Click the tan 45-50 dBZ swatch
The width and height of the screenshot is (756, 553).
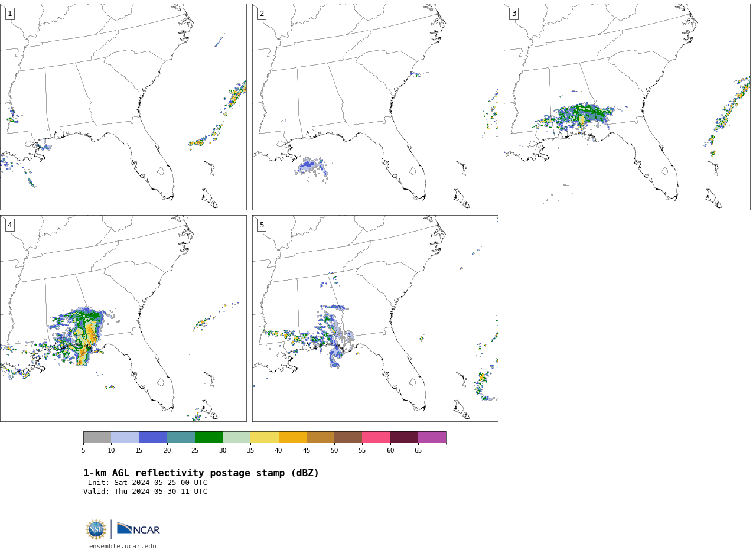tap(320, 437)
